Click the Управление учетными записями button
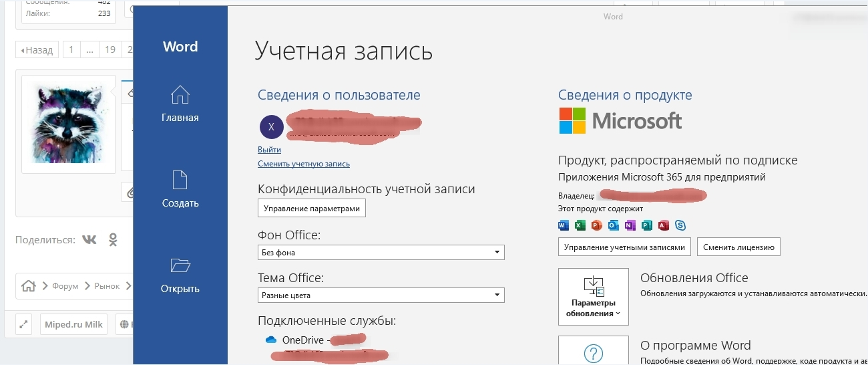Screen dimensions: 868x365 click(624, 247)
